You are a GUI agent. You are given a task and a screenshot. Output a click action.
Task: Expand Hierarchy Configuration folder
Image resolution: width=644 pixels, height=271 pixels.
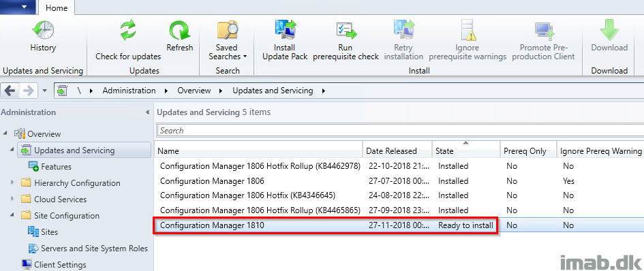12,182
